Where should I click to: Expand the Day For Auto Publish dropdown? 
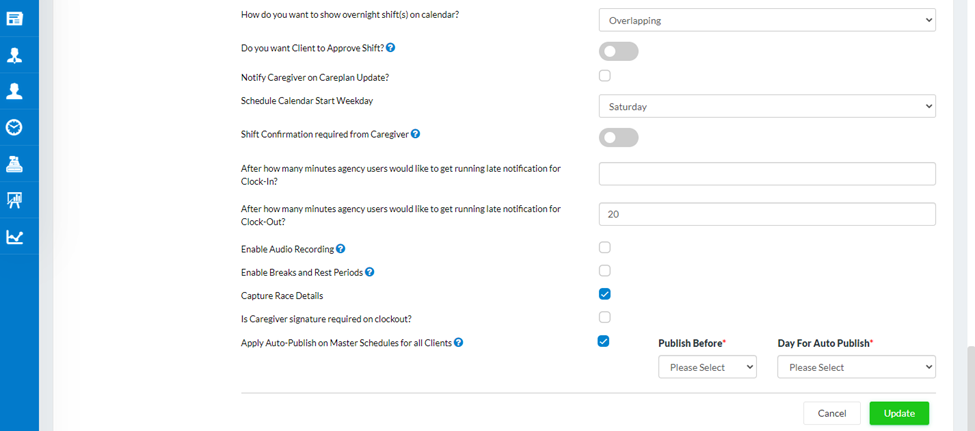[856, 367]
